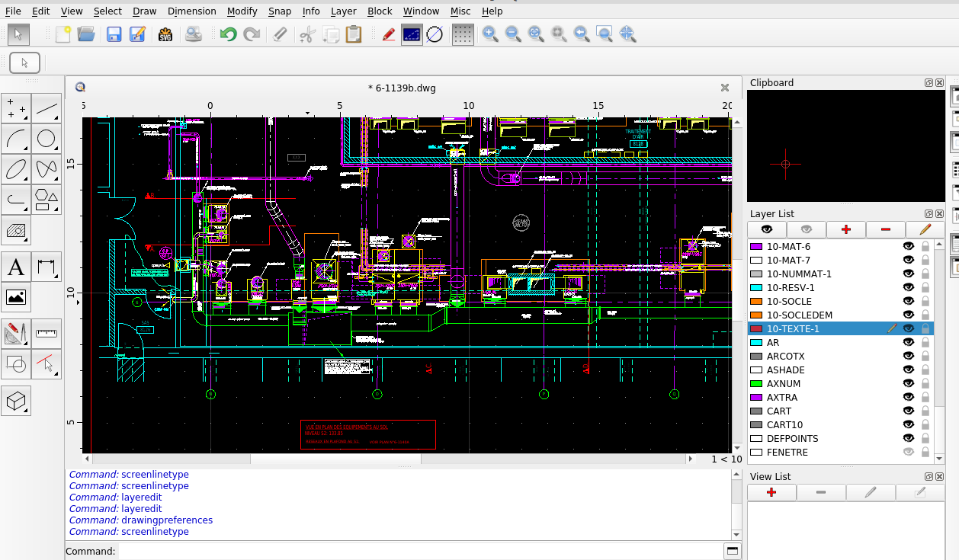This screenshot has width=959, height=560.
Task: Remove layer with the red minus button
Action: pyautogui.click(x=886, y=229)
